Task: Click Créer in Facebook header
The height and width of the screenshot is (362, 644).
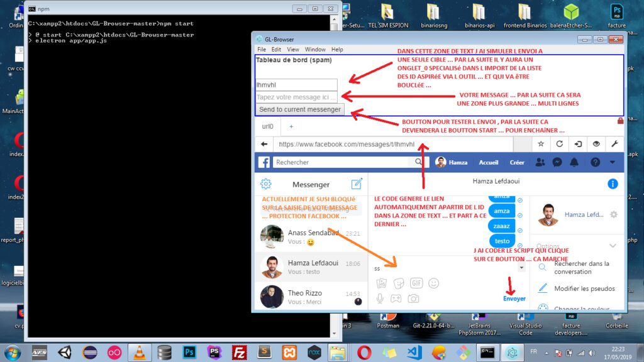Action: point(517,162)
